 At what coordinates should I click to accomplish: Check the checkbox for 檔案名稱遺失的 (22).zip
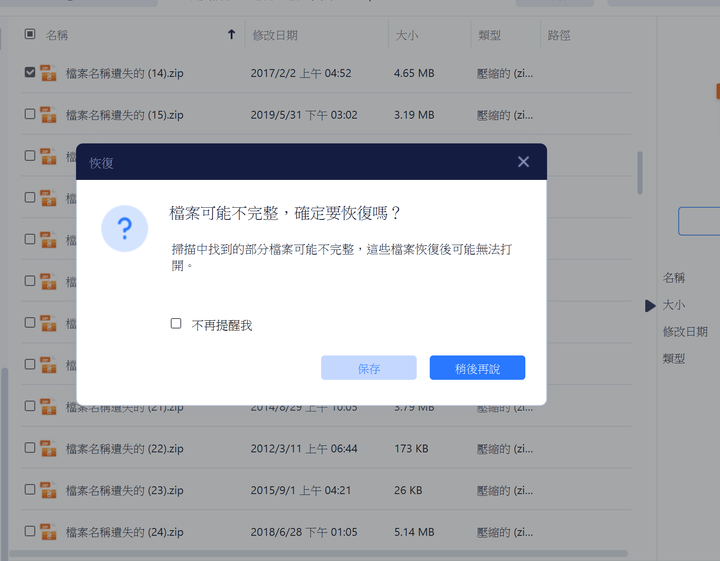coord(30,448)
